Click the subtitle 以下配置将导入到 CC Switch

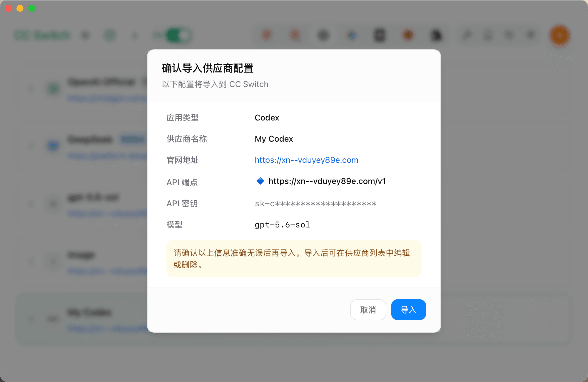coord(215,84)
